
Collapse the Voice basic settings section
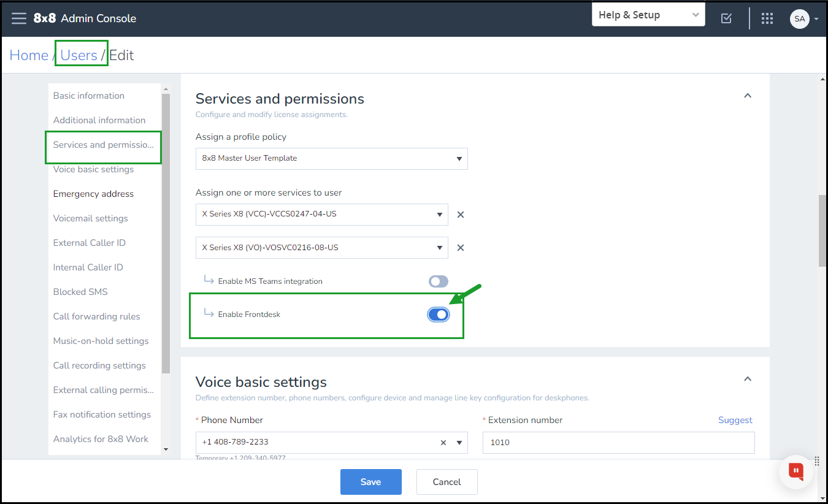coord(748,379)
